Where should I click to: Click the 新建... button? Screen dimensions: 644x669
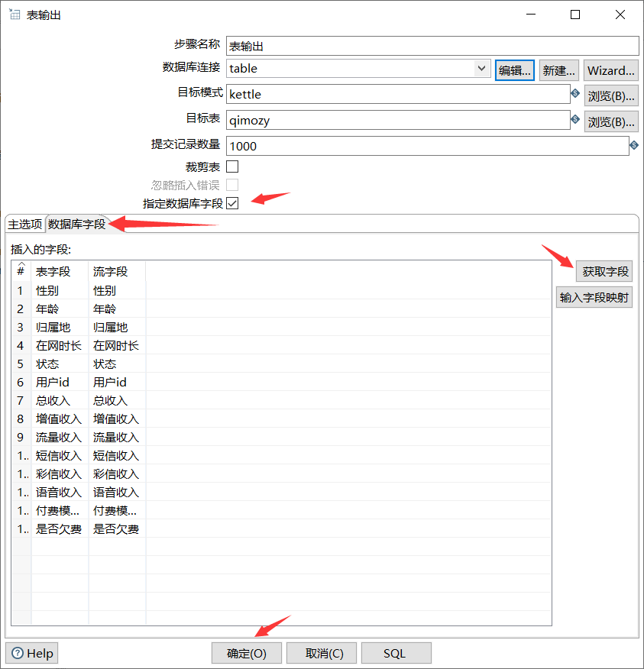pyautogui.click(x=559, y=70)
